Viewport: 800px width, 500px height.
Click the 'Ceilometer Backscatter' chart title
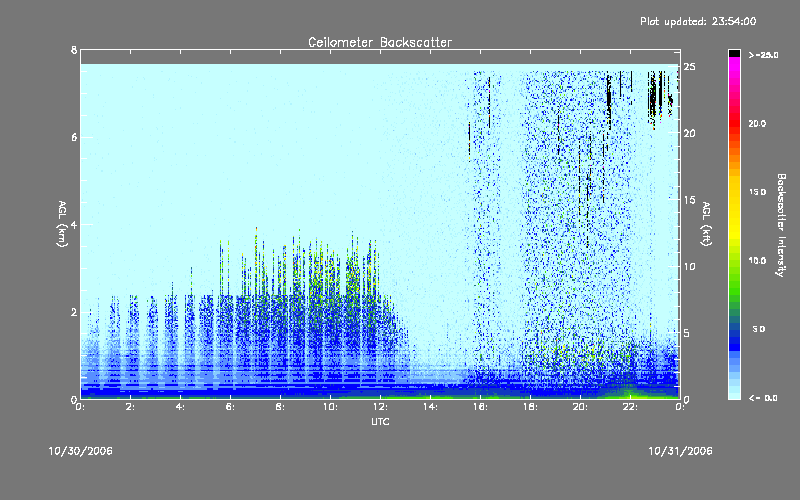[380, 42]
